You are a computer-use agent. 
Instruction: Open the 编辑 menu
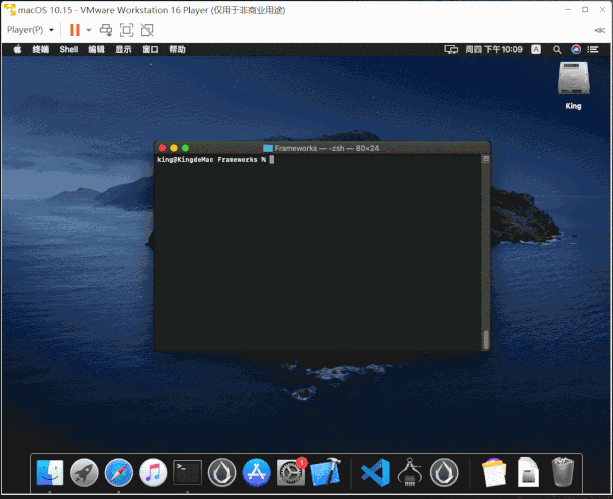97,49
